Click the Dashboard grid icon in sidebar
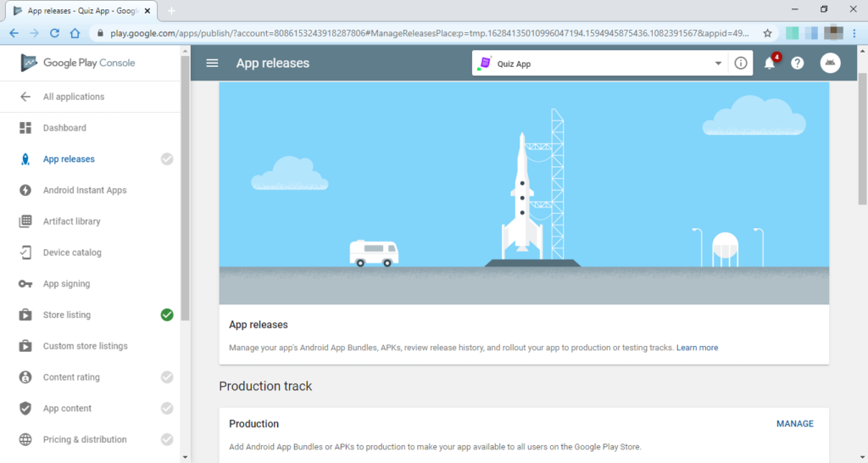This screenshot has width=868, height=463. pos(25,128)
